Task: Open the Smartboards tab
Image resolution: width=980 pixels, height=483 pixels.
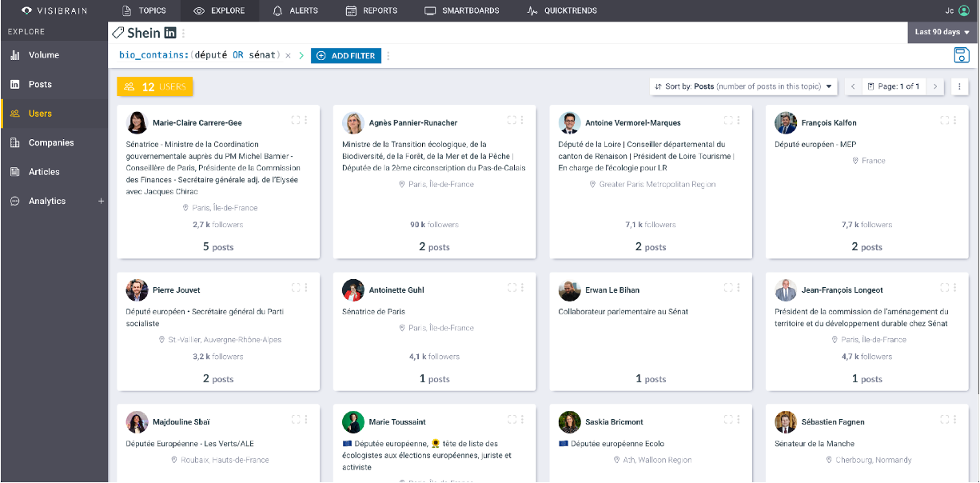Action: pos(461,10)
